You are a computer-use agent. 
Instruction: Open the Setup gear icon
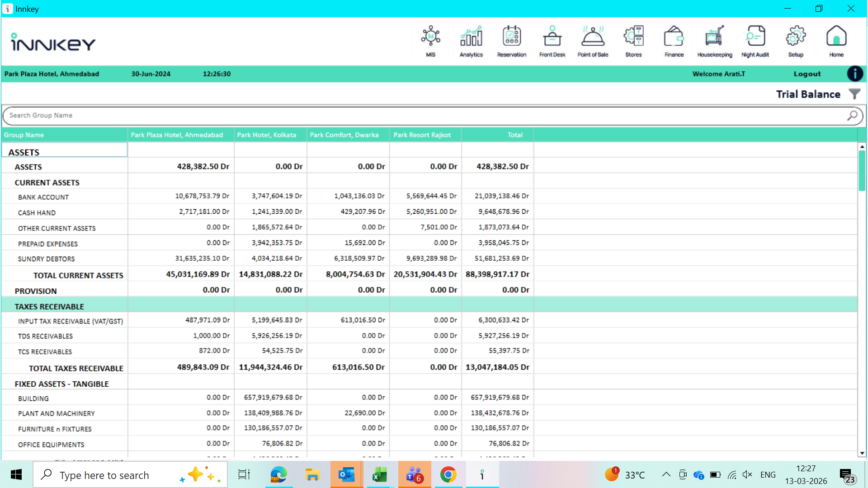[796, 41]
